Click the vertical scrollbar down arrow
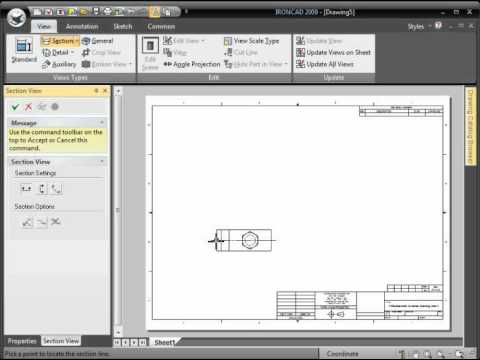The width and height of the screenshot is (480, 360). [118, 332]
